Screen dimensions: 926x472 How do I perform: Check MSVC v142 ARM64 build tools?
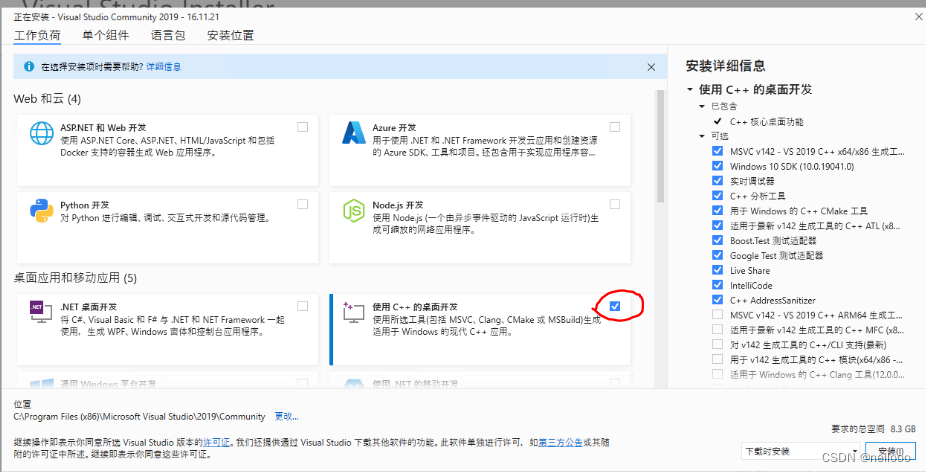coord(717,315)
